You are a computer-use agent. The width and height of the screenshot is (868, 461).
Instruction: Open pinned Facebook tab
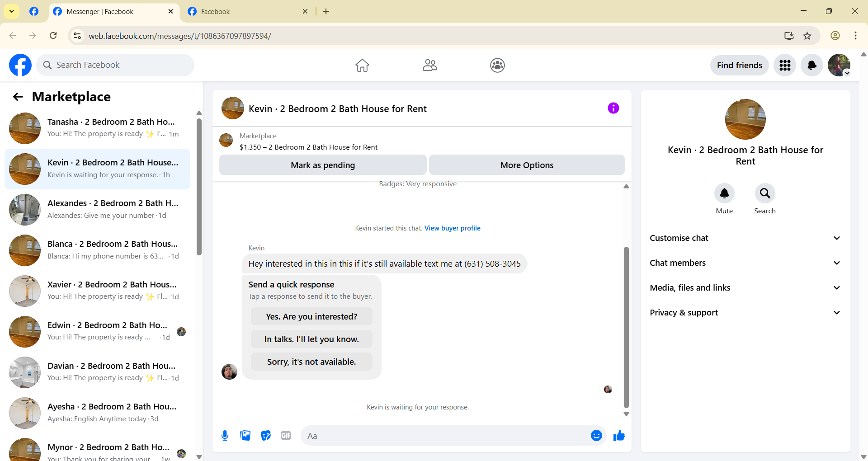(34, 11)
